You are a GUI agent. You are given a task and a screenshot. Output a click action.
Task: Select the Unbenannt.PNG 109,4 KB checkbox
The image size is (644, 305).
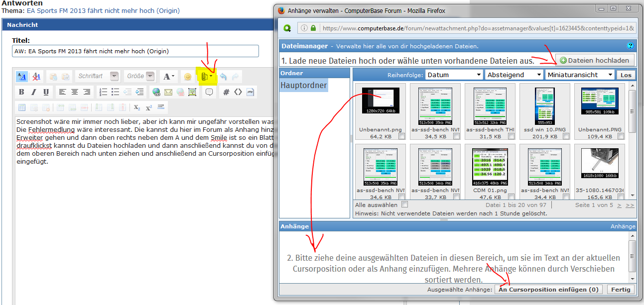[621, 136]
